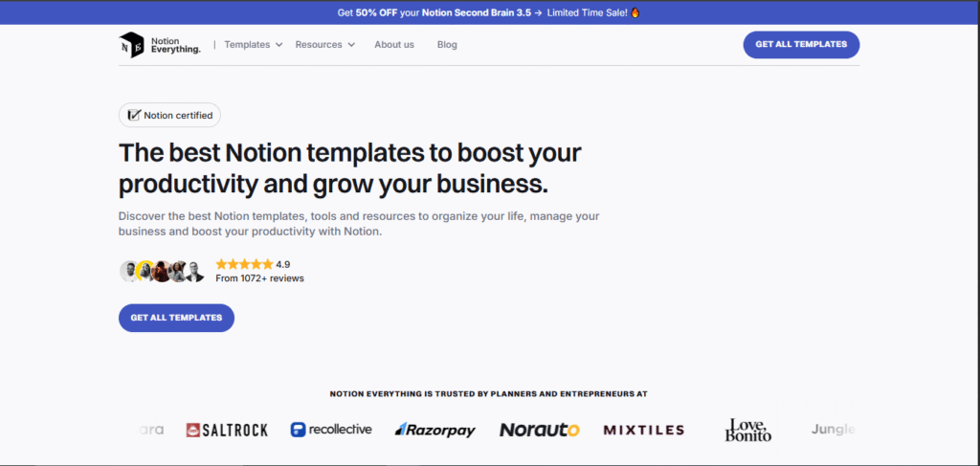This screenshot has height=466, width=980.
Task: Expand the Templates dropdown menu
Action: [247, 45]
